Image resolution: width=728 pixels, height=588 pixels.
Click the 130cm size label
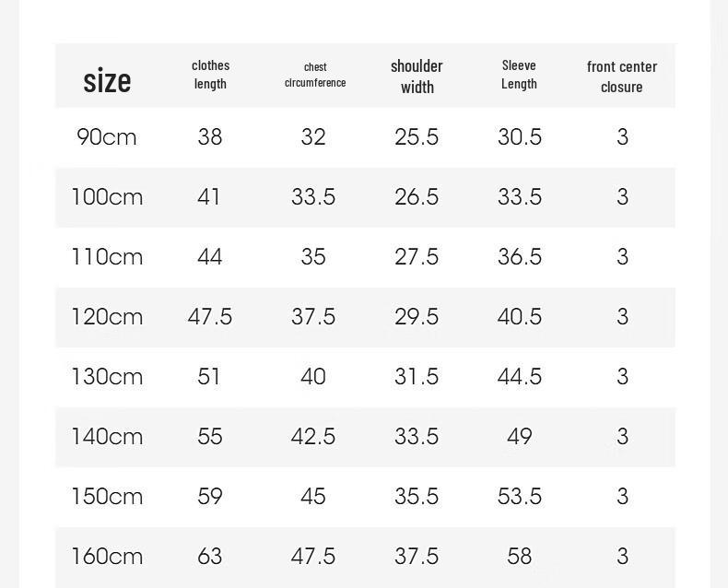[107, 377]
